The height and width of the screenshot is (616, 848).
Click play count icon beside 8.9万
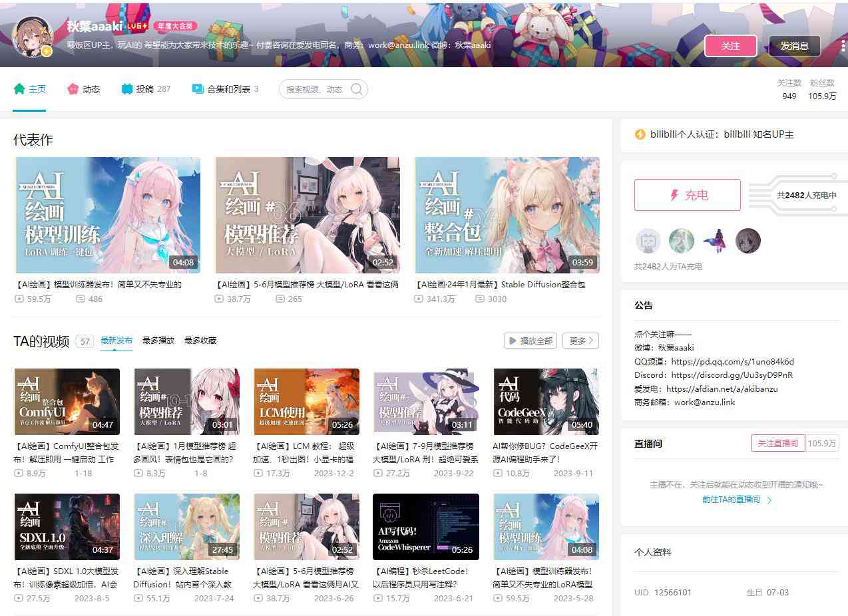(18, 474)
